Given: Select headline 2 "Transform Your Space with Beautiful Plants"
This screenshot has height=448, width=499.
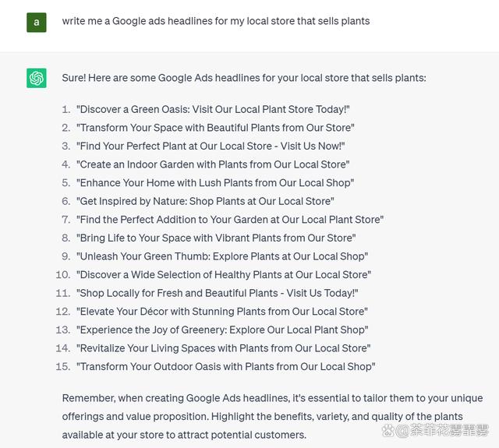Looking at the screenshot, I should click(215, 128).
